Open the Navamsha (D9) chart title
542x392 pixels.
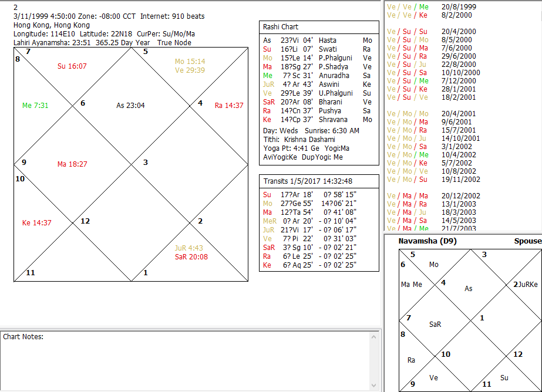pyautogui.click(x=427, y=241)
